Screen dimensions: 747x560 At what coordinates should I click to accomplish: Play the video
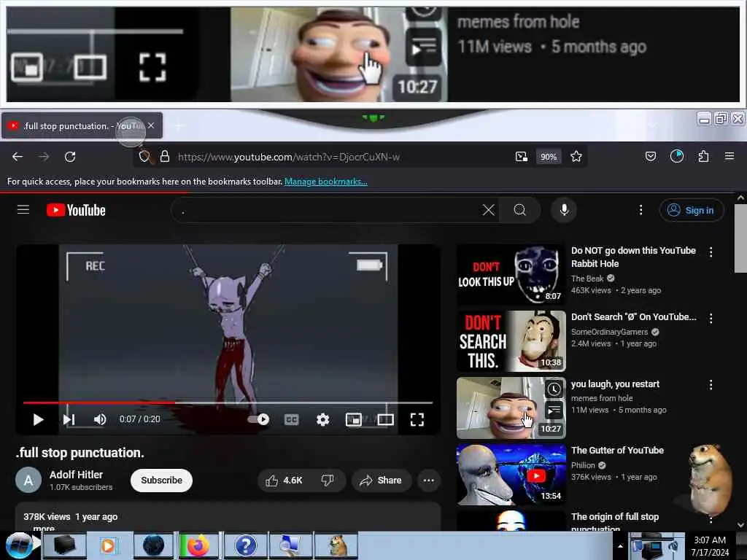[38, 419]
